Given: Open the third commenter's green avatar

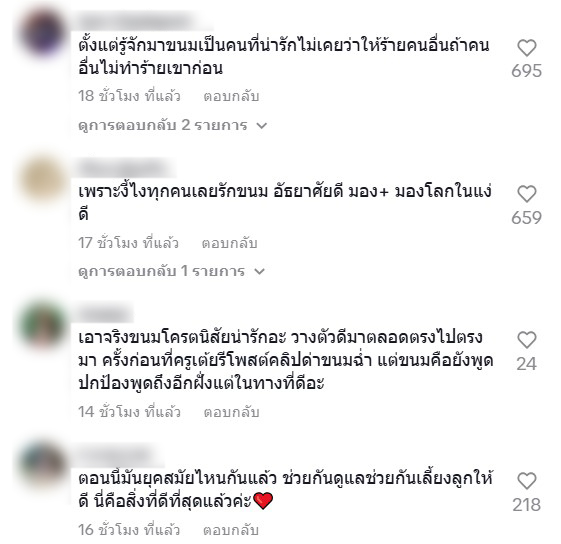Looking at the screenshot, I should (x=43, y=325).
